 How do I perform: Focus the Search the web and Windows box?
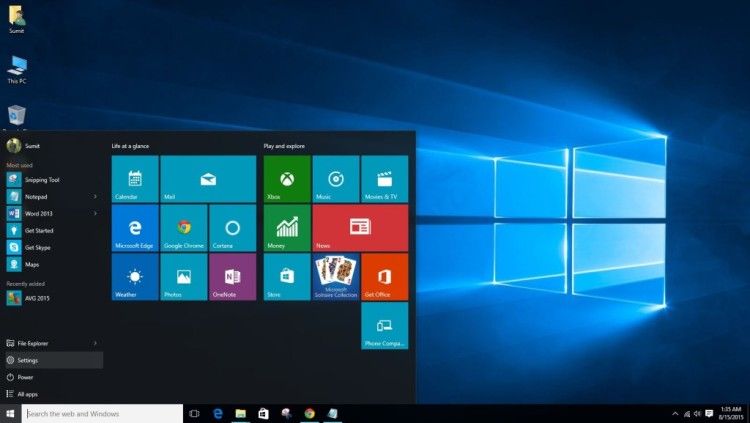(102, 413)
